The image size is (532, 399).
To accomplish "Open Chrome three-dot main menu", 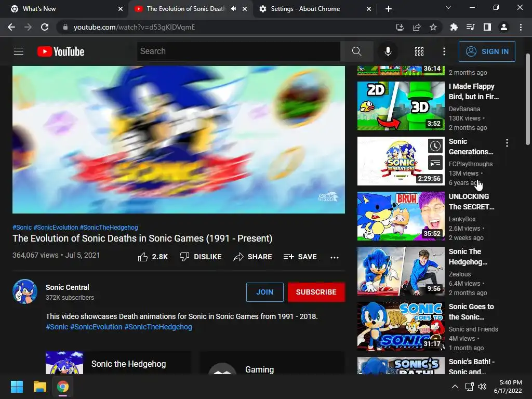I will coord(521,27).
